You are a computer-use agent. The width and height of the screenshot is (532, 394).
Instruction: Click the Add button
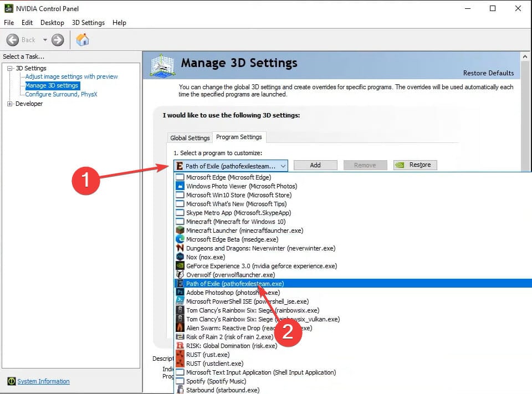(x=315, y=165)
